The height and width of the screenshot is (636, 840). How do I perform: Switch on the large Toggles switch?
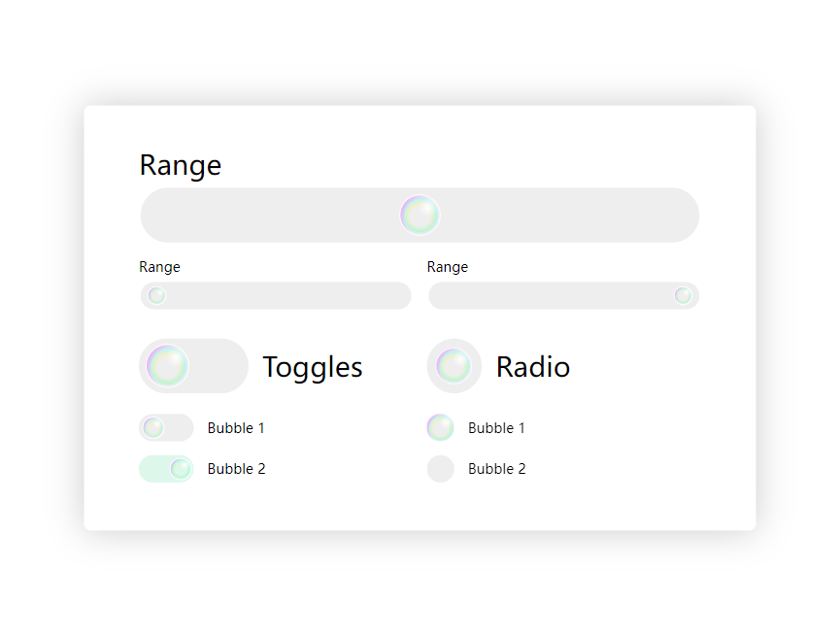(x=193, y=366)
